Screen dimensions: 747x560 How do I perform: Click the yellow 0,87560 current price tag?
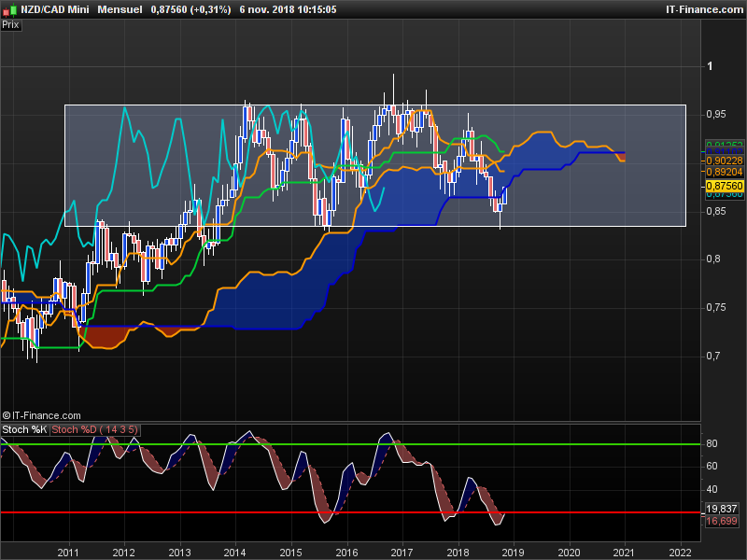tap(725, 186)
